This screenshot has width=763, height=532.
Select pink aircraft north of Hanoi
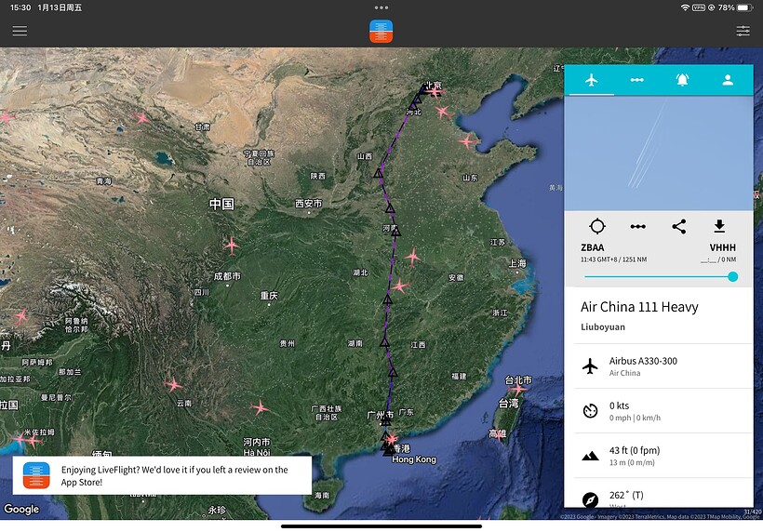pyautogui.click(x=260, y=407)
